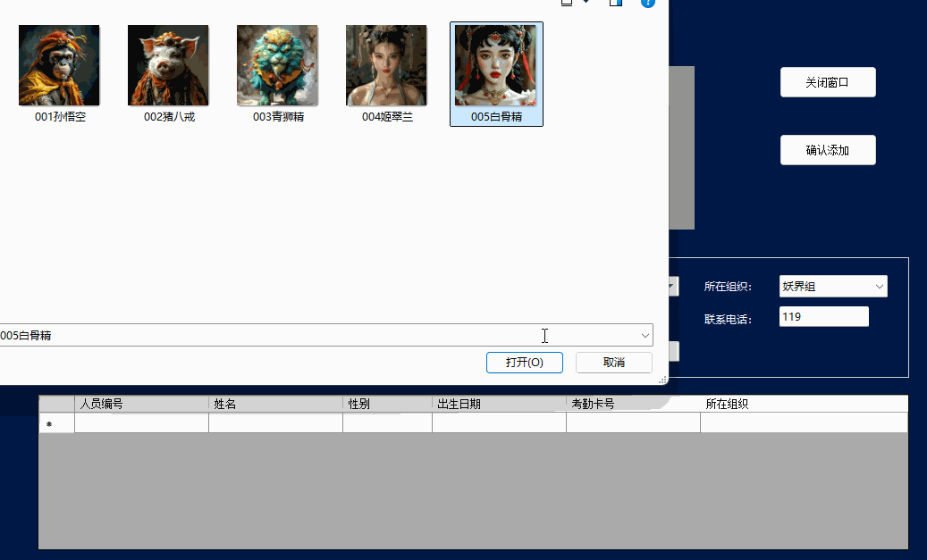Click the file name label 002猪八戒
This screenshot has width=927, height=560.
(169, 117)
